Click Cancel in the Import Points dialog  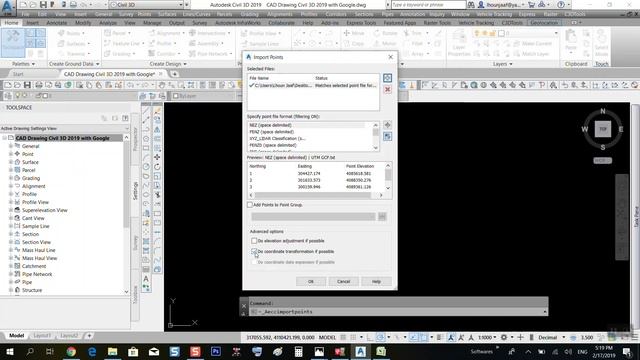(343, 282)
